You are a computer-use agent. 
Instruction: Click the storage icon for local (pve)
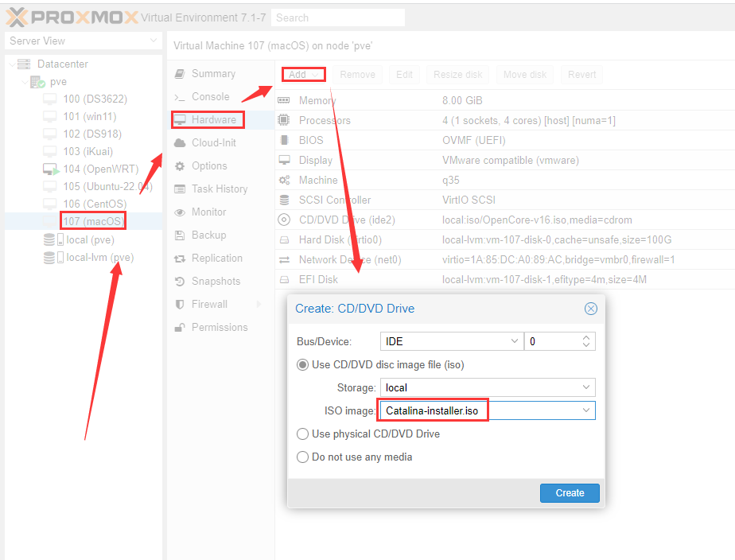coord(53,240)
